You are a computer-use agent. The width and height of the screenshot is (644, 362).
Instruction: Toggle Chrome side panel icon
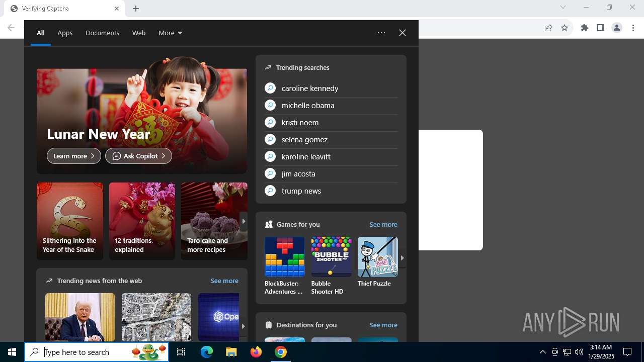601,28
